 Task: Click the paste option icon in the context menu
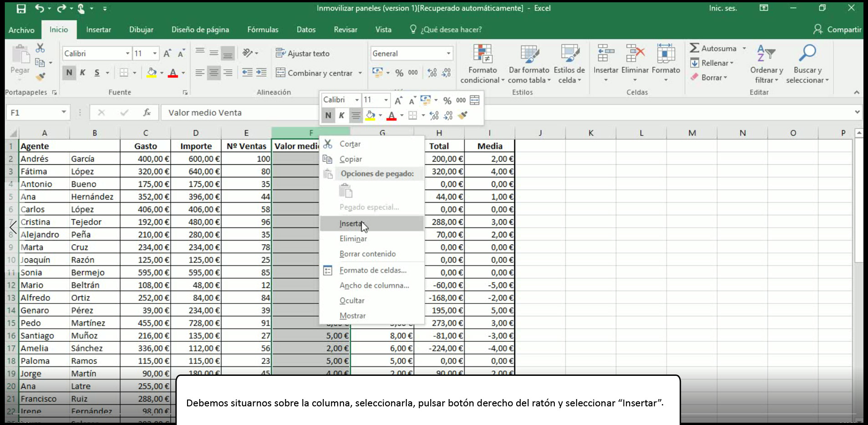[346, 191]
